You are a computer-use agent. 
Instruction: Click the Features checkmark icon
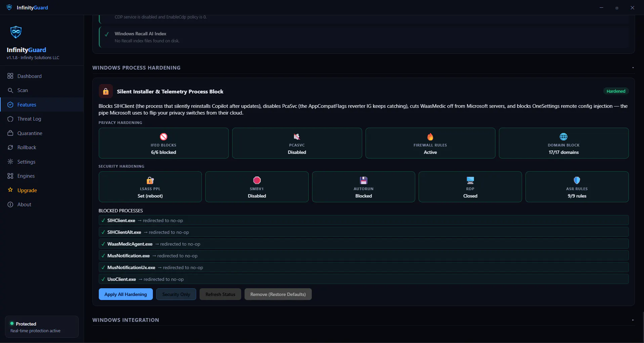[10, 104]
